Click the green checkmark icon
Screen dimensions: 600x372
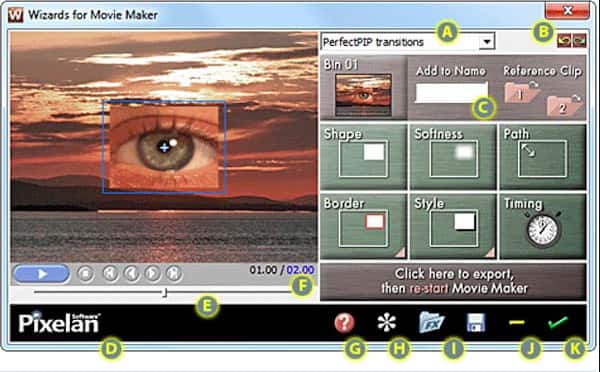(558, 322)
